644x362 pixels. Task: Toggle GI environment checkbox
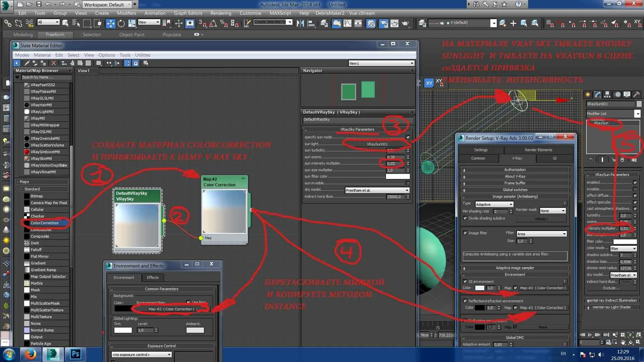465,282
